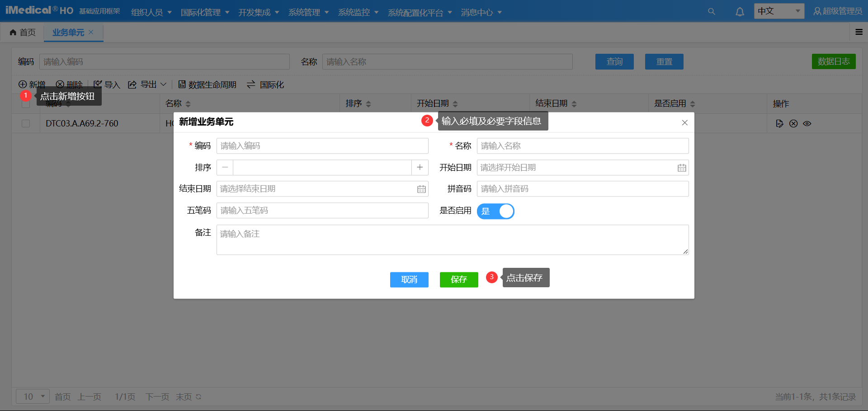
Task: Focus the 五笔码 input field
Action: (322, 210)
